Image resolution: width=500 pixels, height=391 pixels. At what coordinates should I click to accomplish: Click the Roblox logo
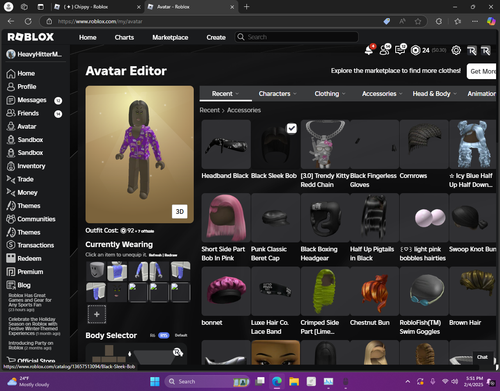31,37
